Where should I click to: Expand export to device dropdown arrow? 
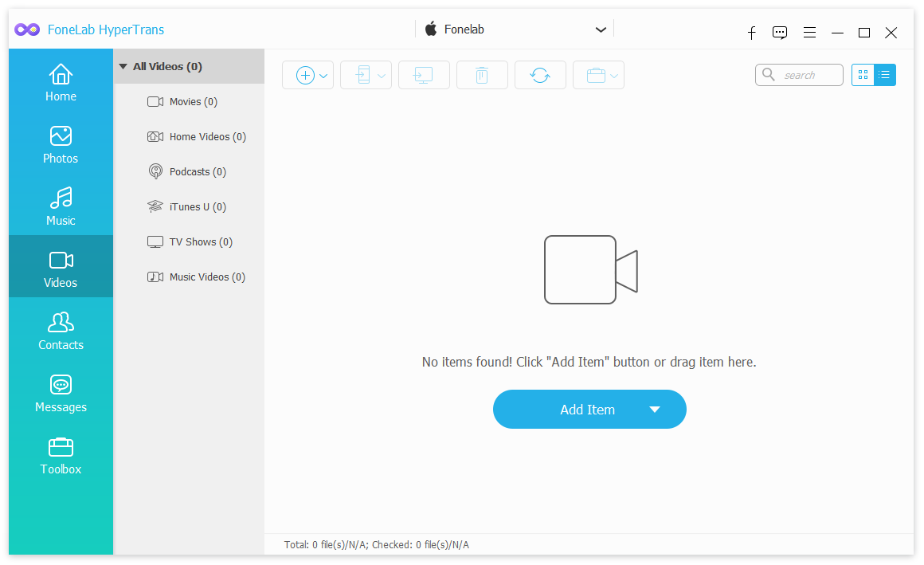382,76
